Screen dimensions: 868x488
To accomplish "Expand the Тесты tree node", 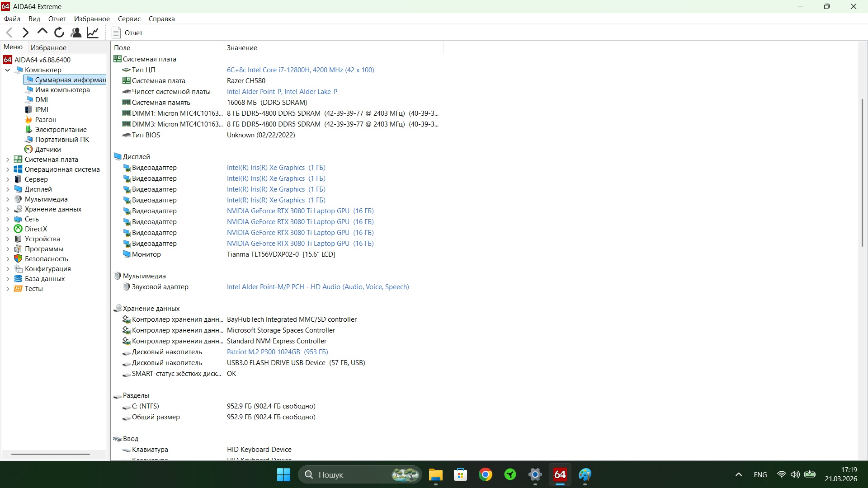I will [x=8, y=289].
